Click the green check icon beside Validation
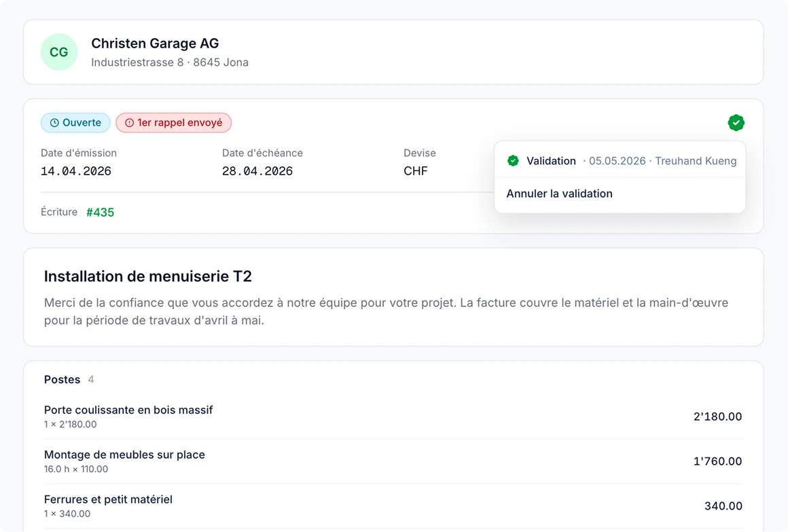788x532 pixels. point(513,161)
